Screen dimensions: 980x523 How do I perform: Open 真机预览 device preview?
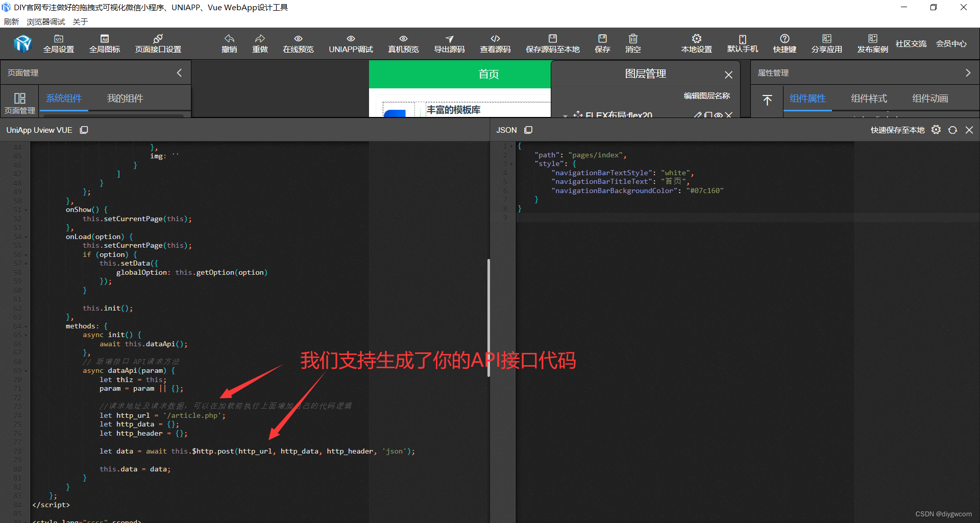click(403, 43)
